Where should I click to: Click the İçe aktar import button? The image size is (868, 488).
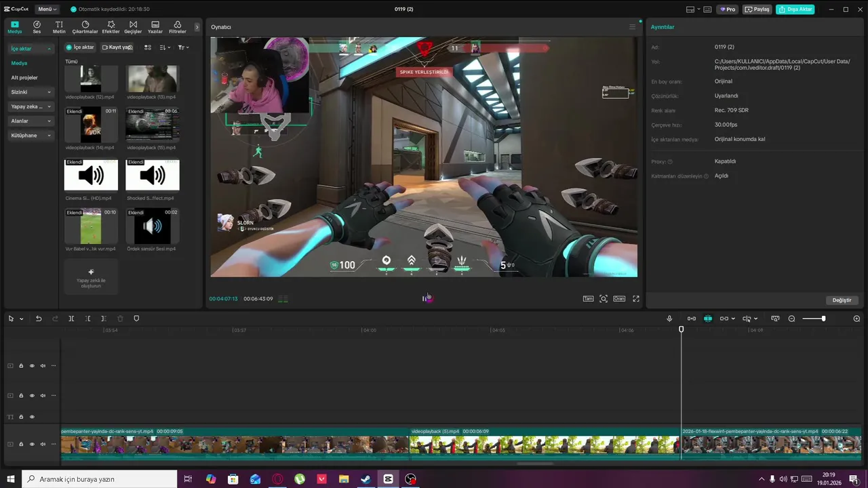point(80,47)
